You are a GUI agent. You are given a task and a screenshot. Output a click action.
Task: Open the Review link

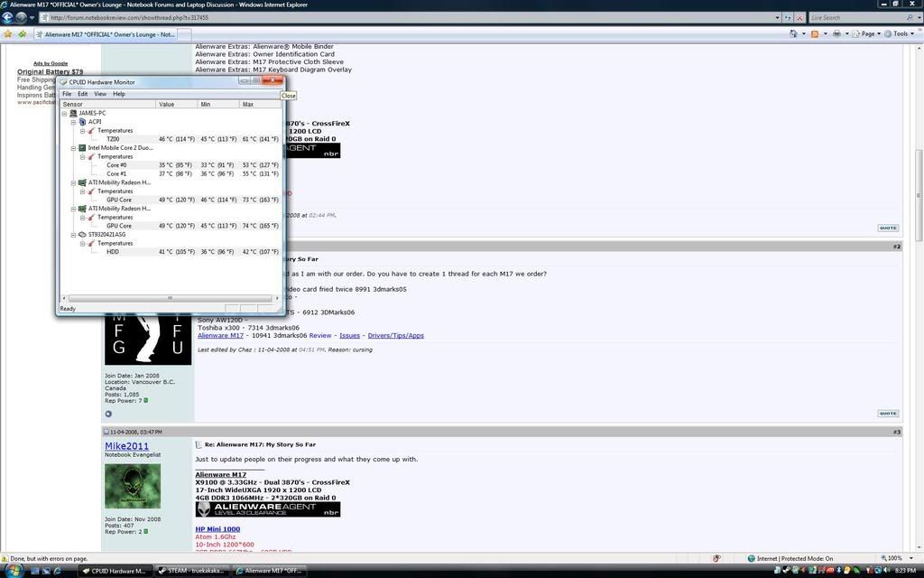pos(320,336)
